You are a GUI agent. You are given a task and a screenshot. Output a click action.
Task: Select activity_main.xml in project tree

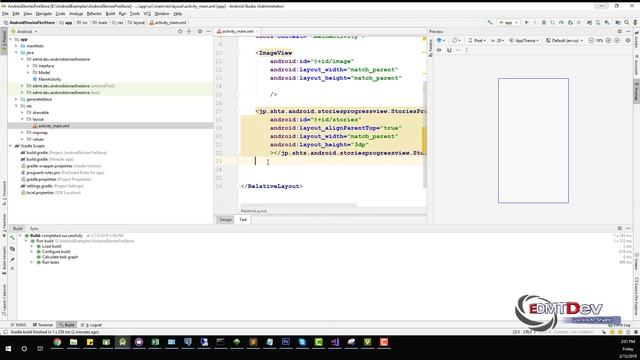click(x=53, y=126)
